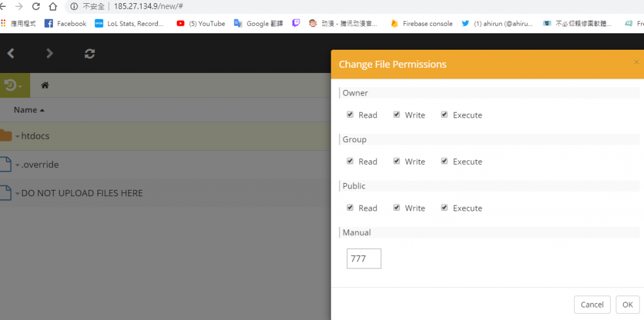The width and height of the screenshot is (644, 320).
Task: Open the Twitch bookmark icon
Action: pos(296,23)
